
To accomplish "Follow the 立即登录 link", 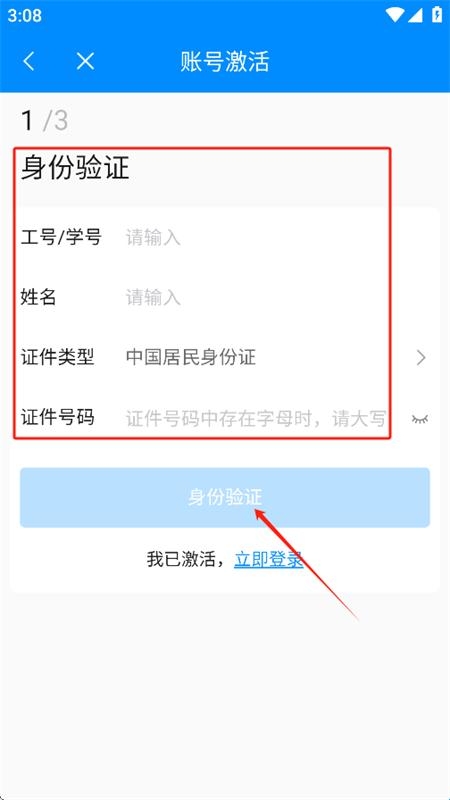I will [x=269, y=560].
